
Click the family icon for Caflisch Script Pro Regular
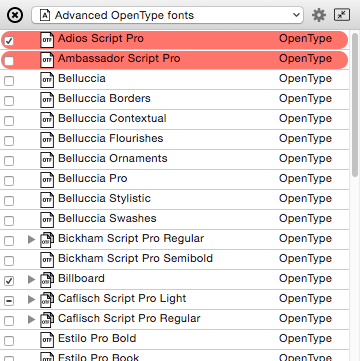click(x=47, y=320)
